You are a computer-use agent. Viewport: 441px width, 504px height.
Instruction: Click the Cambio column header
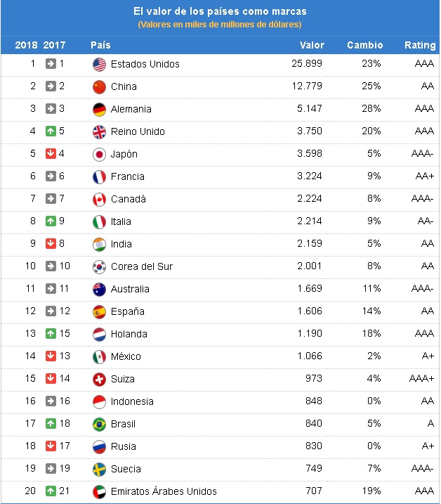pos(364,45)
